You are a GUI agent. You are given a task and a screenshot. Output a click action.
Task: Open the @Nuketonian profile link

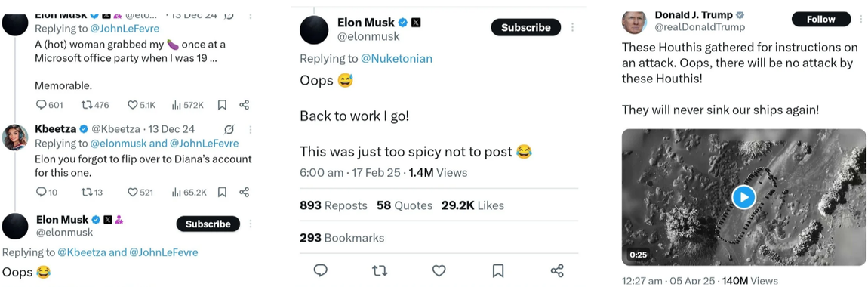click(x=396, y=58)
